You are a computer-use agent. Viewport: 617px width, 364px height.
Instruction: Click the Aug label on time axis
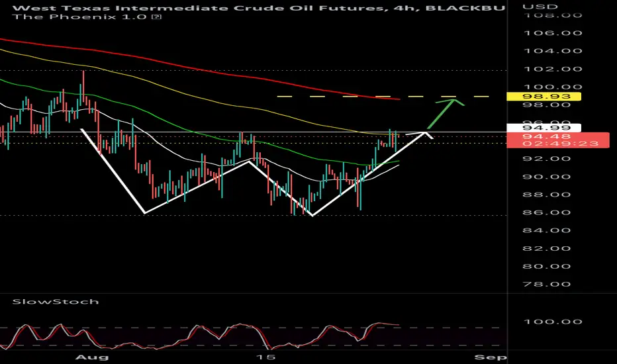pyautogui.click(x=92, y=357)
